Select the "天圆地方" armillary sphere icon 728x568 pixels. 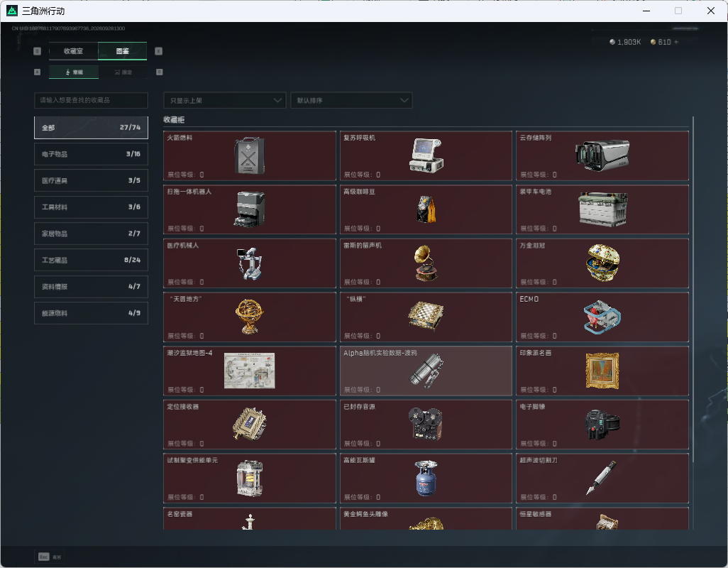coord(249,317)
